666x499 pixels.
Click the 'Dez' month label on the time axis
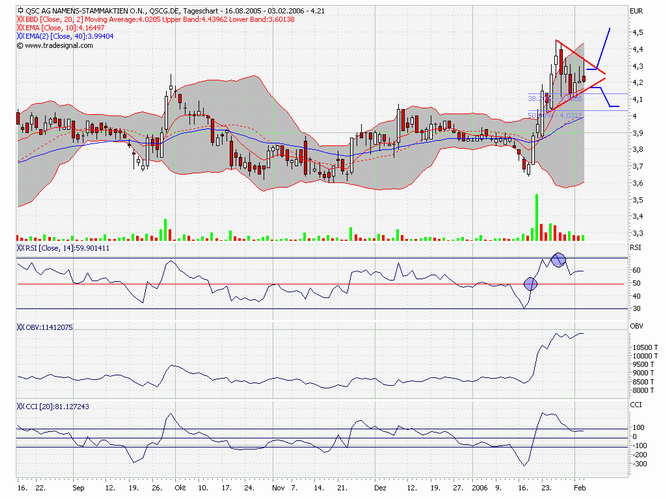[380, 488]
